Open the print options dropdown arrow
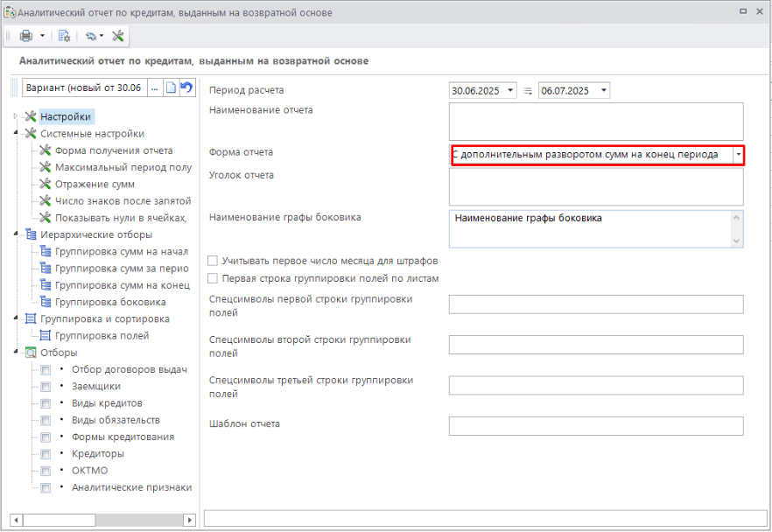 (x=41, y=36)
